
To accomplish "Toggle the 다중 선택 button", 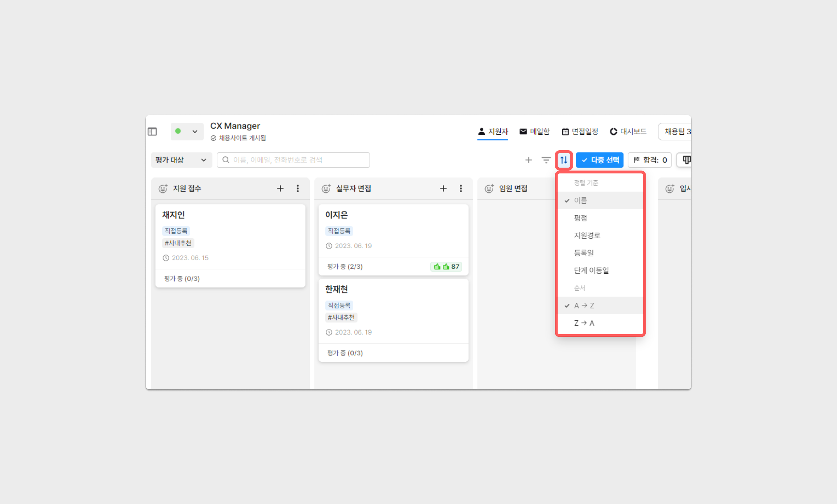I will [600, 160].
